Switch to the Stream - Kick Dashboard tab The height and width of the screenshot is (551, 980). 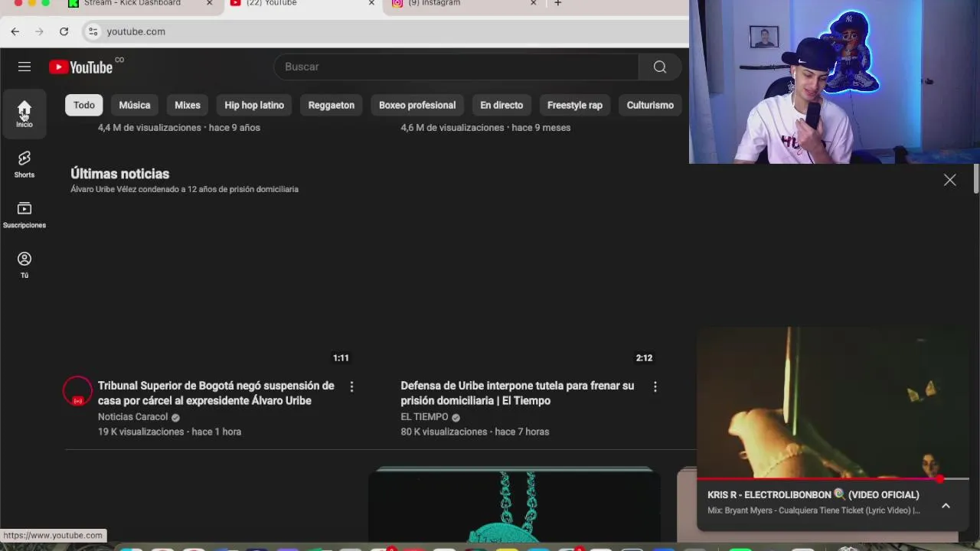point(132,3)
